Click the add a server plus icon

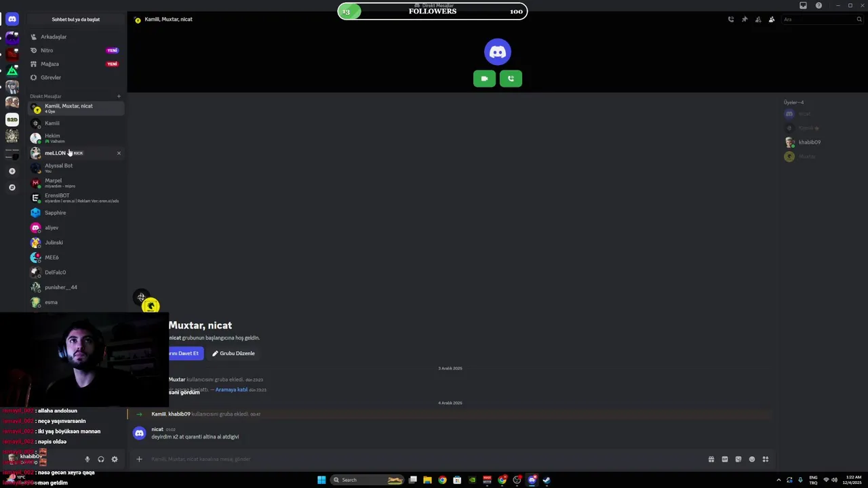[12, 171]
